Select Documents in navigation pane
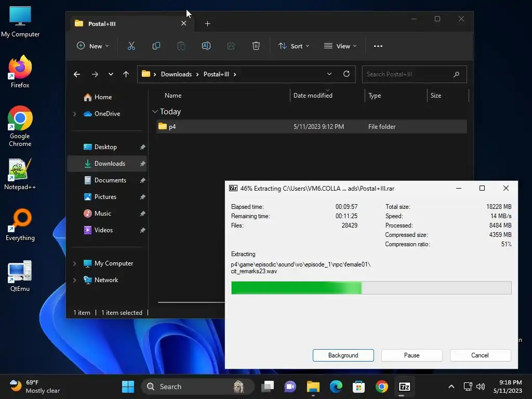The width and height of the screenshot is (532, 399). 107,180
